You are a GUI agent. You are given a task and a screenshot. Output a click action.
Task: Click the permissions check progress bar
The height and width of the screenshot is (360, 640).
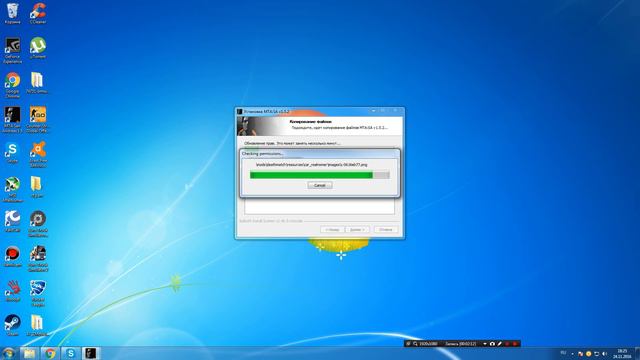click(x=320, y=175)
